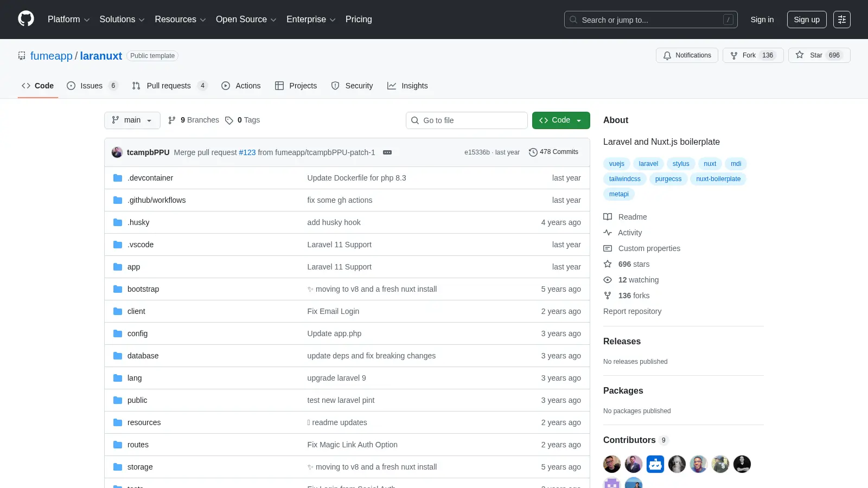Expand the Open Source menu
This screenshot has width=868, height=488.
pos(246,20)
